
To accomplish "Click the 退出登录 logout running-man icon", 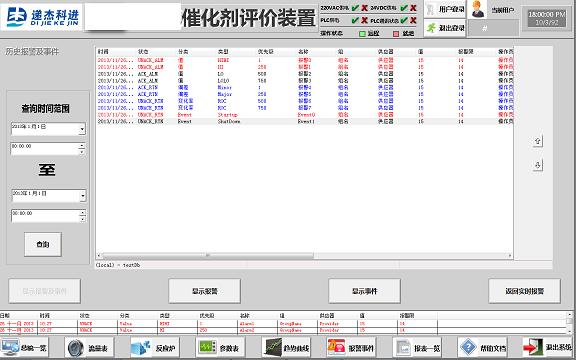I will tap(431, 28).
